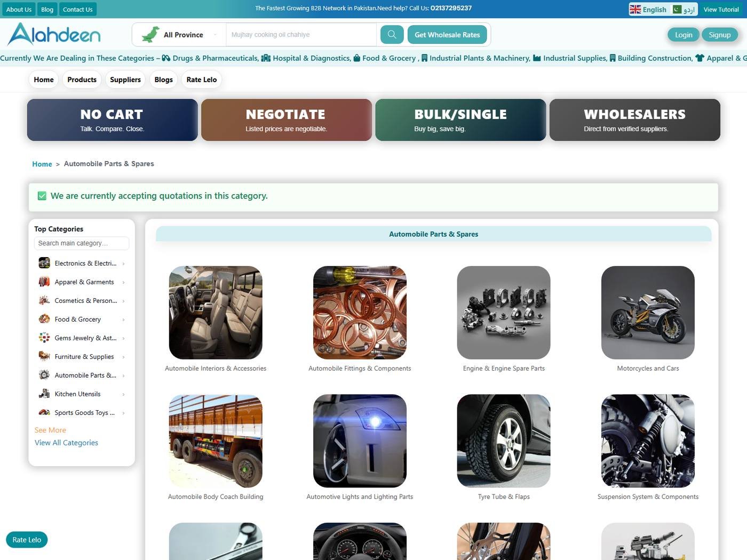Click the NO CART banner
The image size is (747, 560).
pyautogui.click(x=113, y=120)
